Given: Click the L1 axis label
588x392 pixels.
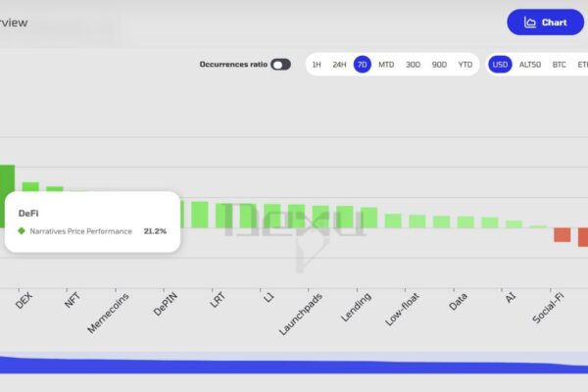Looking at the screenshot, I should [269, 298].
